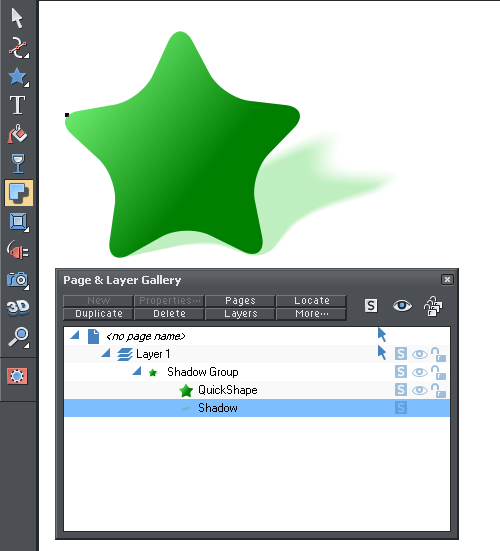Image resolution: width=500 pixels, height=551 pixels.
Task: Select the Selector arrow tool
Action: click(17, 18)
